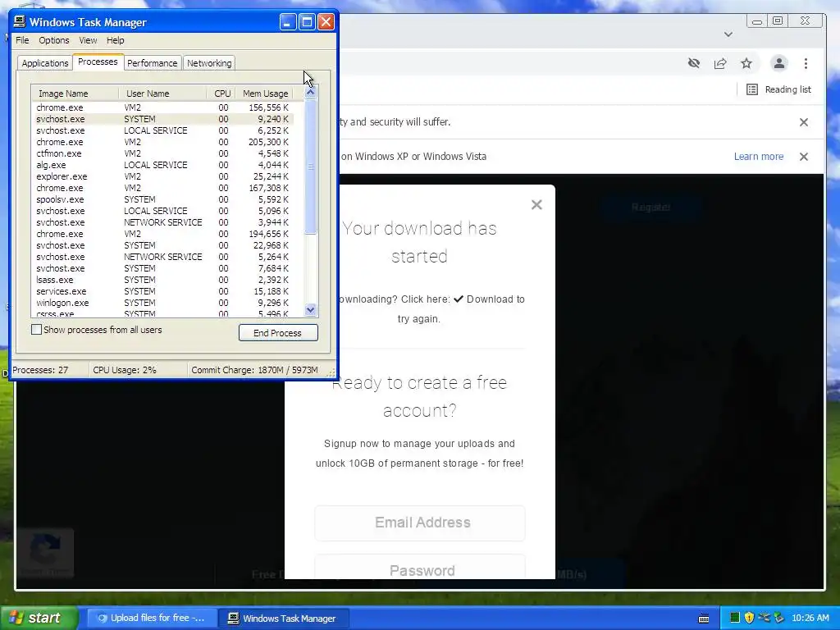
Task: Select svchost.exe using 22,968 K
Action: (163, 245)
